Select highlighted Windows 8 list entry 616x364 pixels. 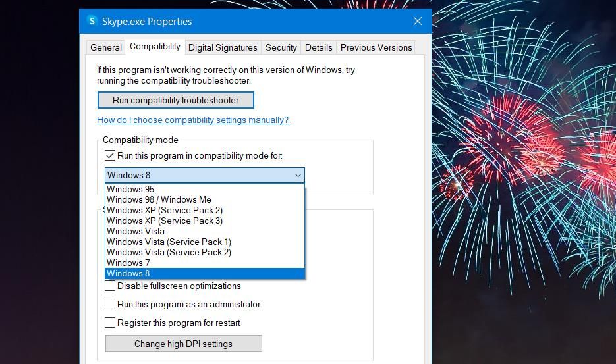point(205,274)
